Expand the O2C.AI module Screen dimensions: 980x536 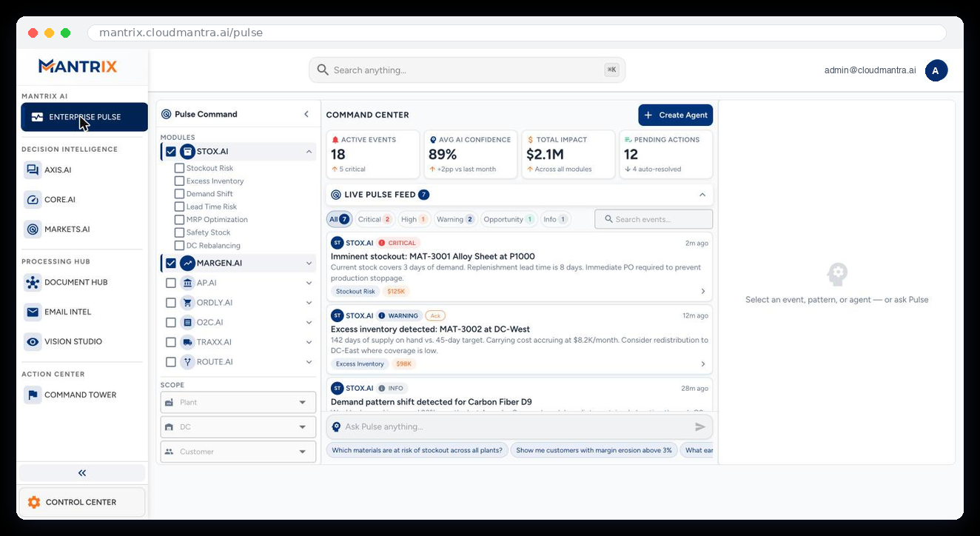(309, 323)
